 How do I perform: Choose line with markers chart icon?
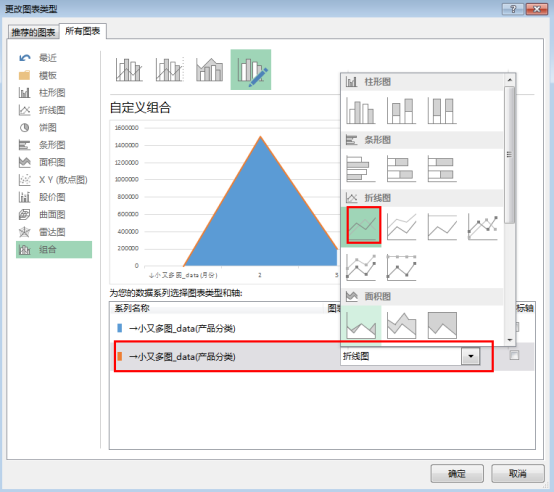click(x=483, y=227)
